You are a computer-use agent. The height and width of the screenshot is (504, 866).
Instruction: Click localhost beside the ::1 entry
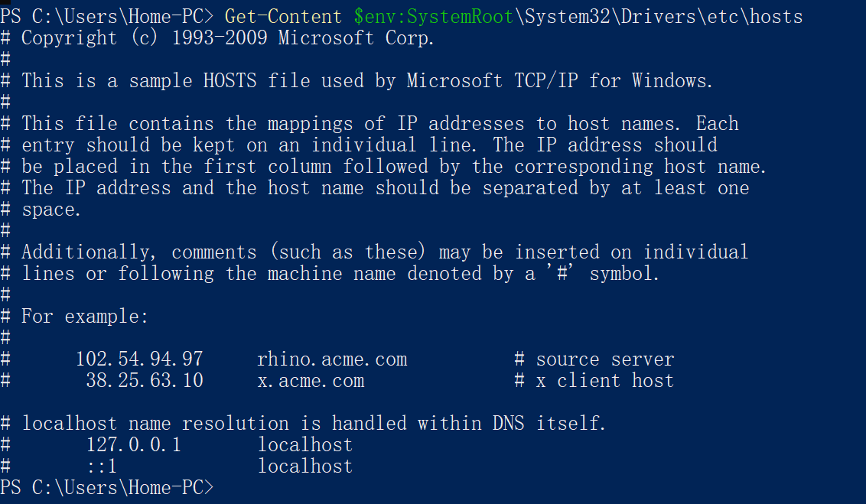click(305, 466)
